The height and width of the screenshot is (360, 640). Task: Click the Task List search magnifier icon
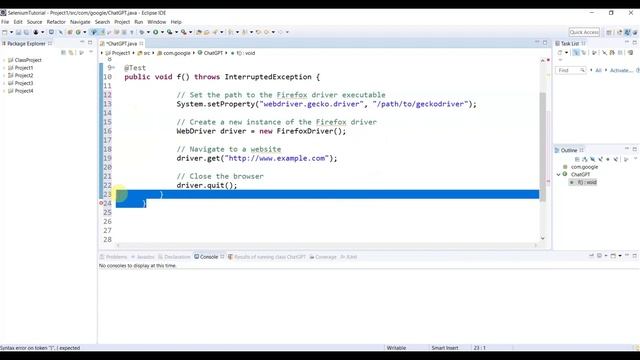tap(582, 71)
